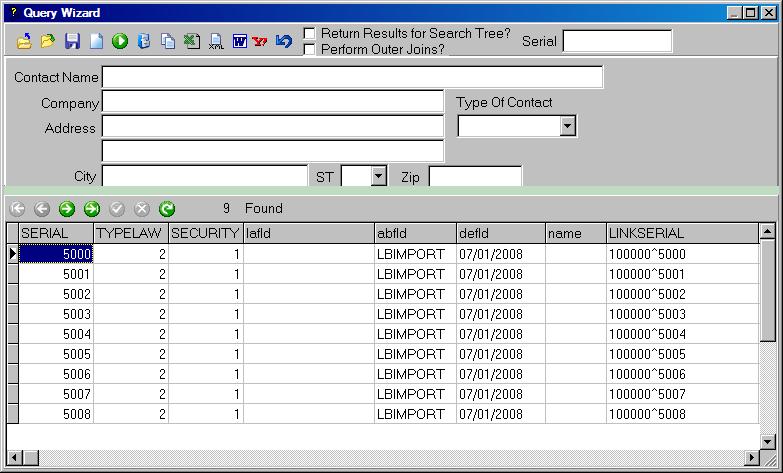783x473 pixels.
Task: Click the LINKSERIAL column header
Action: [682, 233]
